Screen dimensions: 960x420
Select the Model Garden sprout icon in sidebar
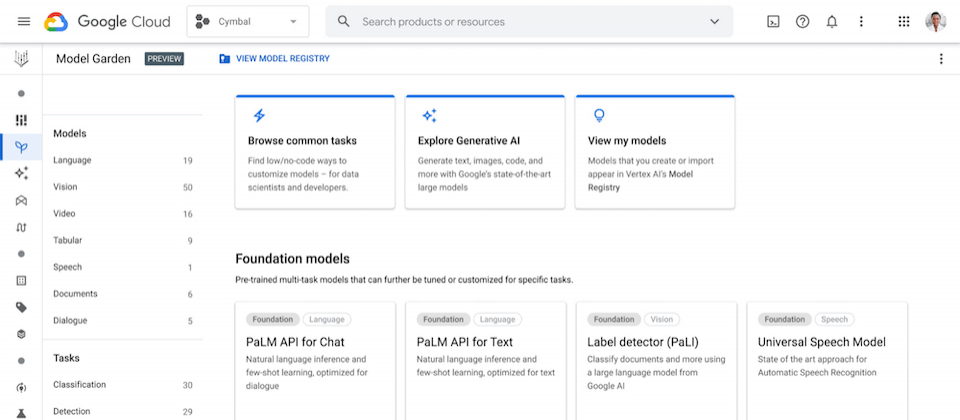coord(21,147)
